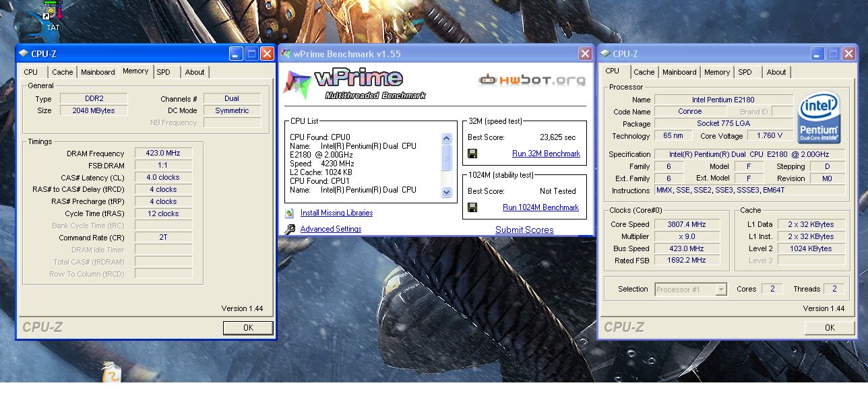Open the Cache tab in right CPU-Z window
868x404 pixels.
644,72
